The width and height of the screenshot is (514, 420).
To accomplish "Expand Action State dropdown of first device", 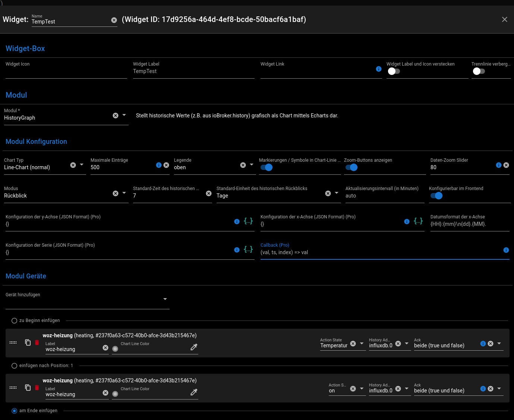I will [362, 343].
